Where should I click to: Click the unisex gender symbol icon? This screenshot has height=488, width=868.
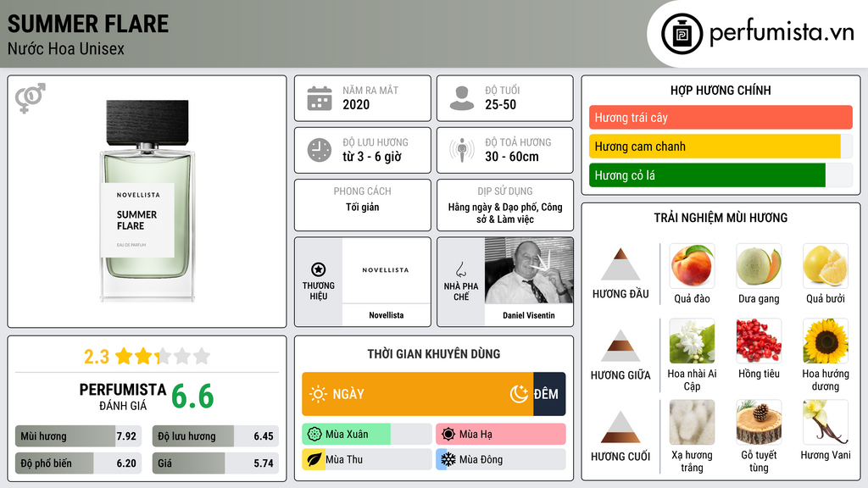click(31, 98)
